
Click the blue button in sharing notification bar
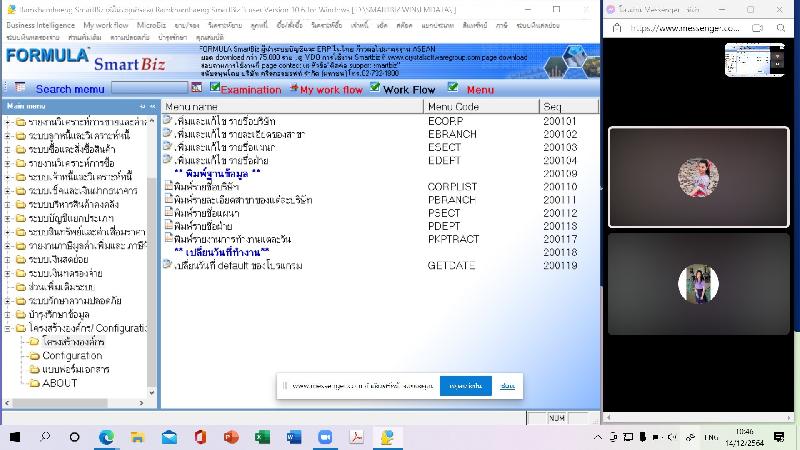click(465, 385)
